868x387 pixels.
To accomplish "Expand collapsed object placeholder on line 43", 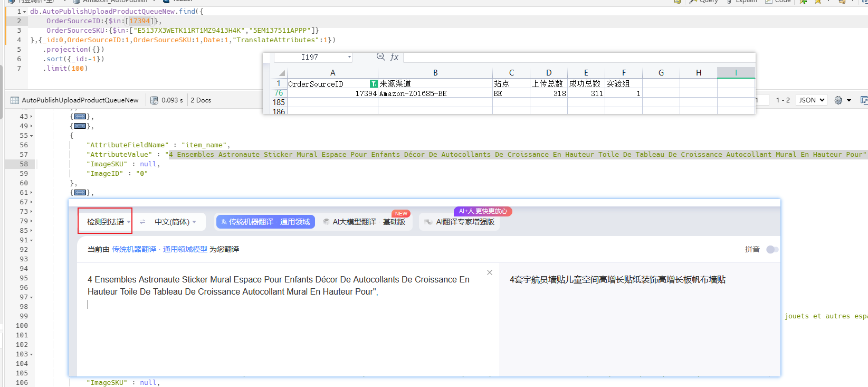I will click(x=80, y=117).
